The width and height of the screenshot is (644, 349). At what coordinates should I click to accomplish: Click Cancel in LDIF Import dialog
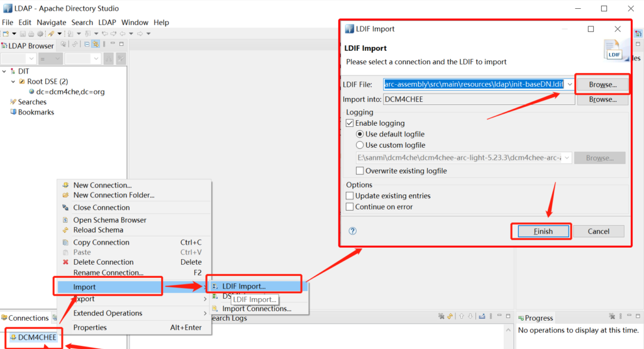pos(599,231)
